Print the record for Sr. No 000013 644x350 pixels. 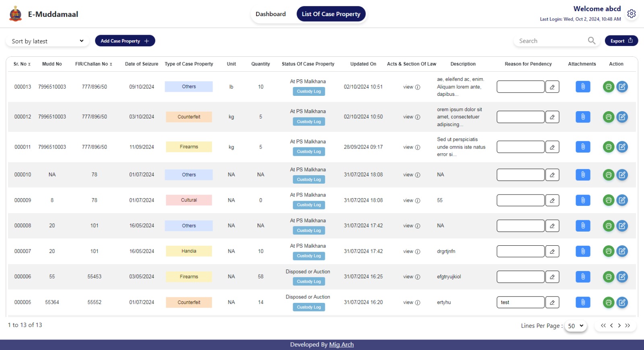[609, 87]
